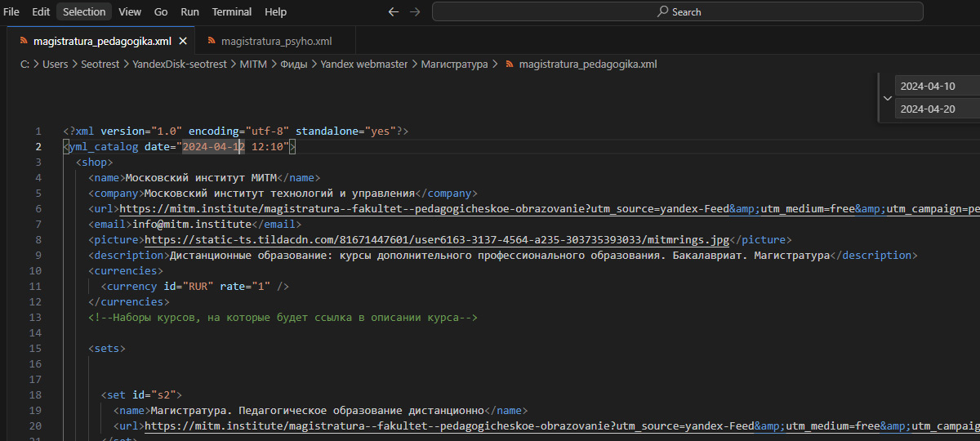Click the opening <currencies> tag on line 10
This screenshot has height=441, width=980.
tap(126, 270)
